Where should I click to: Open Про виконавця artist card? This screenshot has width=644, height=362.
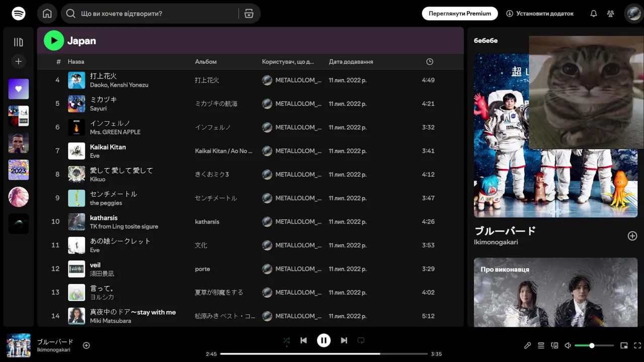click(555, 292)
